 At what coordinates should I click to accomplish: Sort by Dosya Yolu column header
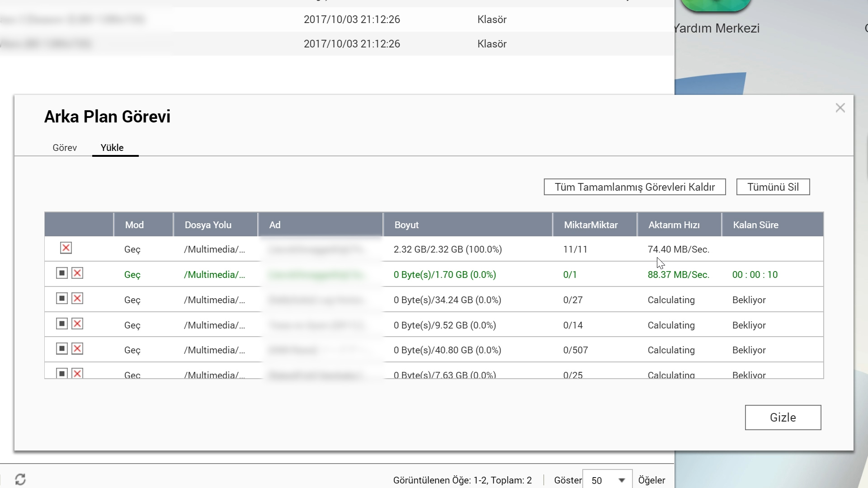[x=216, y=225]
